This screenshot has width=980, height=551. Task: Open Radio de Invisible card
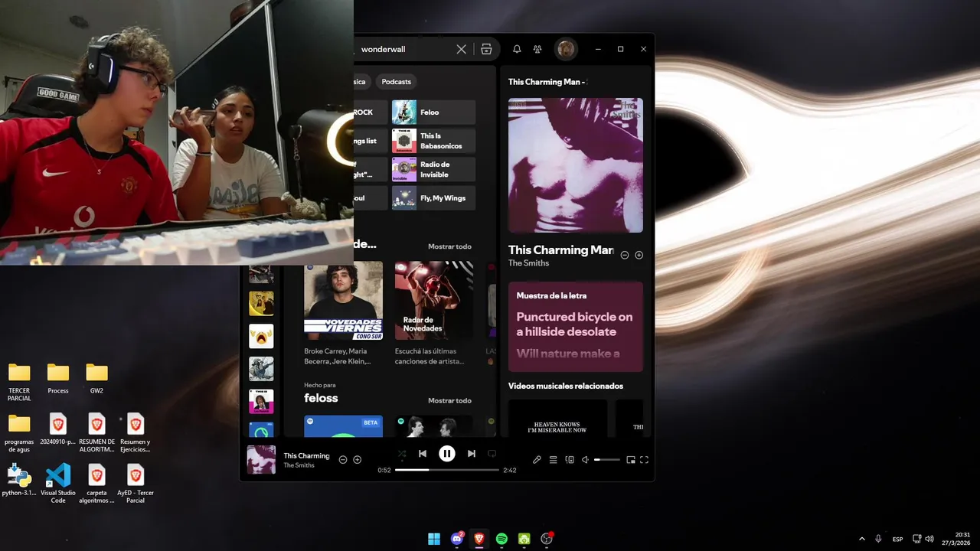(433, 169)
